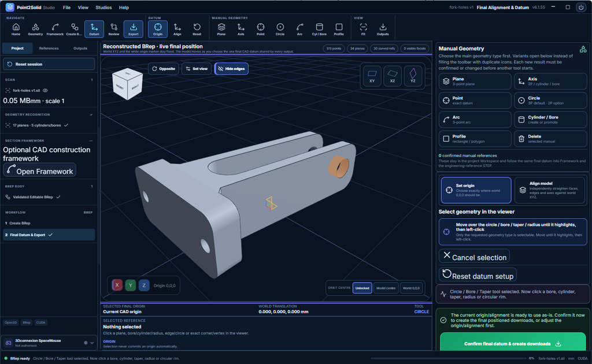
Task: Open the Studios menu
Action: (103, 8)
